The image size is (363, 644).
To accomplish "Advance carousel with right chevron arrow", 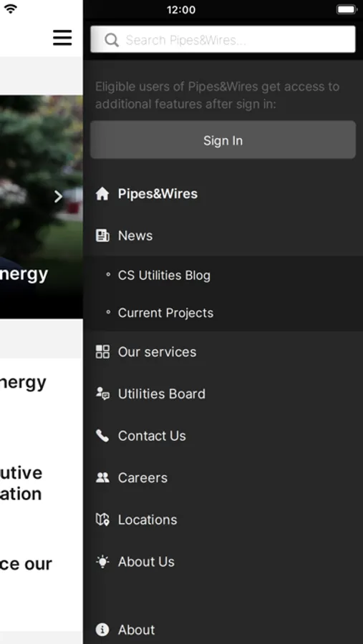I will [x=59, y=197].
